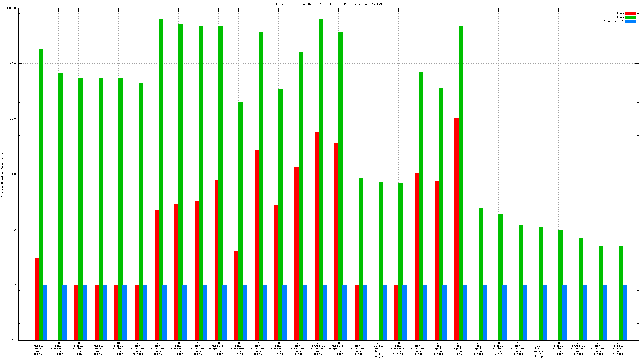Image resolution: width=644 pixels, height=362 pixels.
Task: Click the blue Score legend swatch
Action: coord(630,22)
